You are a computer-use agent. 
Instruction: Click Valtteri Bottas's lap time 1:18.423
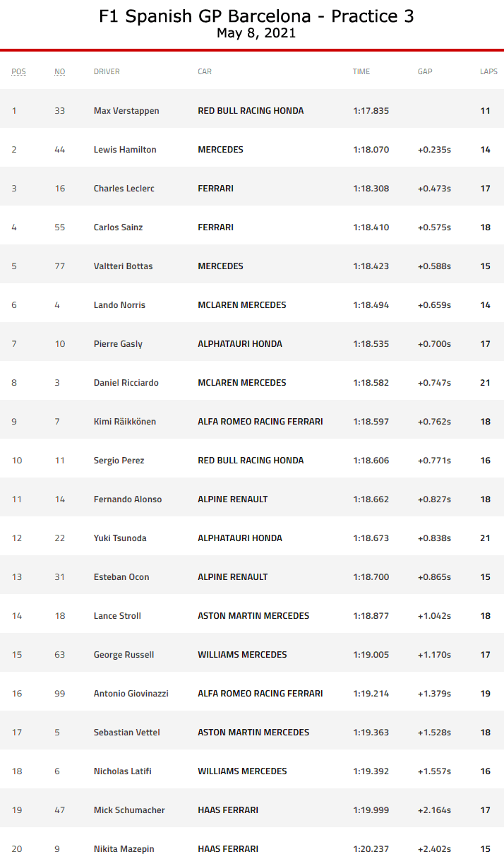371,266
